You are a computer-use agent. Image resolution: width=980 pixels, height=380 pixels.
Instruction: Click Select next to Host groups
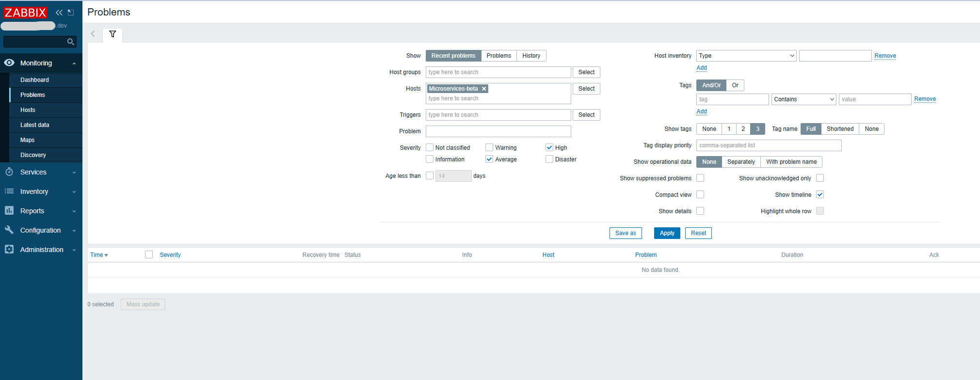[586, 72]
